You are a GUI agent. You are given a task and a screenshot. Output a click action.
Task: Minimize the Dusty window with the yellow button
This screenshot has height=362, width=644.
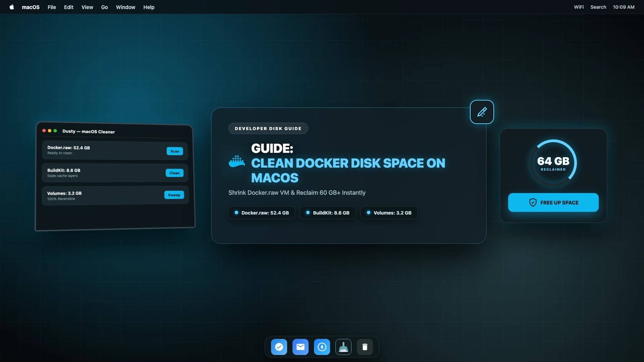click(x=50, y=131)
